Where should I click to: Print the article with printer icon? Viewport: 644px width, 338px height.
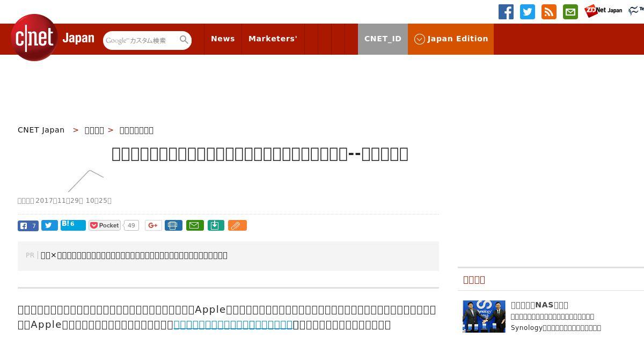(x=173, y=225)
